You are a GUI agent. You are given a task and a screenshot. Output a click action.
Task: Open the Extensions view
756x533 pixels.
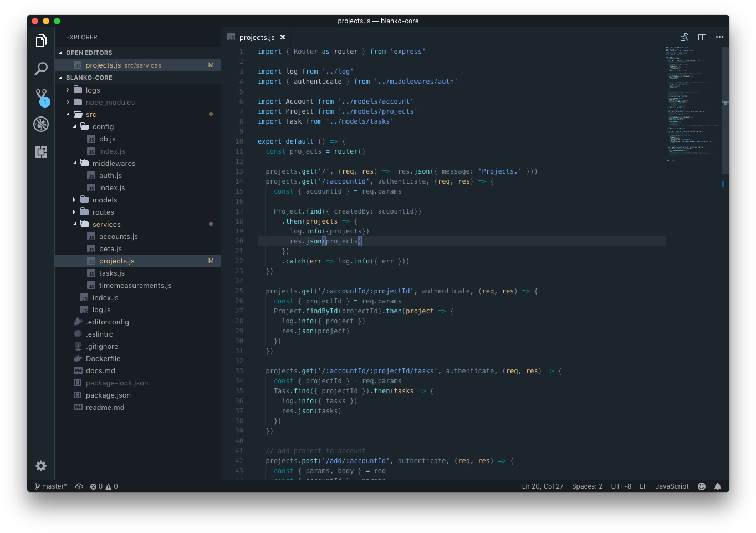(x=40, y=152)
